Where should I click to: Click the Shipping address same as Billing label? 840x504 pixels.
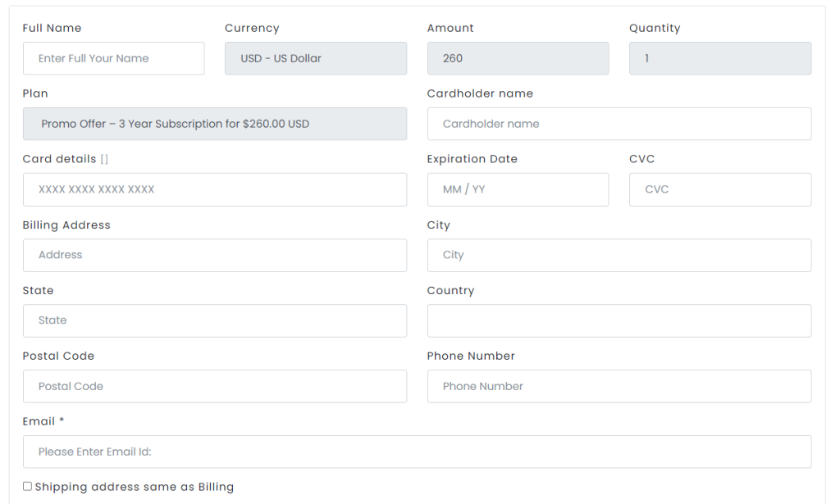point(135,487)
